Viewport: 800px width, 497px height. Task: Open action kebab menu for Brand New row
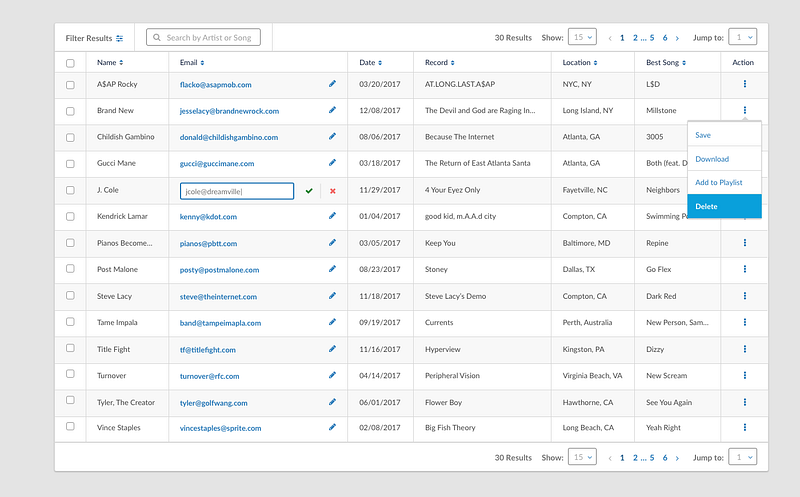(x=744, y=110)
